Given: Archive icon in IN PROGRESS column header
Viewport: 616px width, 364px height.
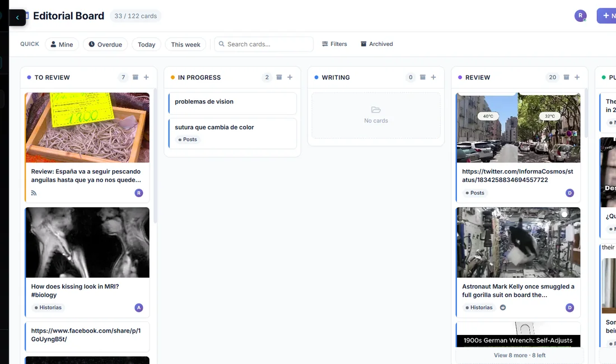Looking at the screenshot, I should pos(279,77).
